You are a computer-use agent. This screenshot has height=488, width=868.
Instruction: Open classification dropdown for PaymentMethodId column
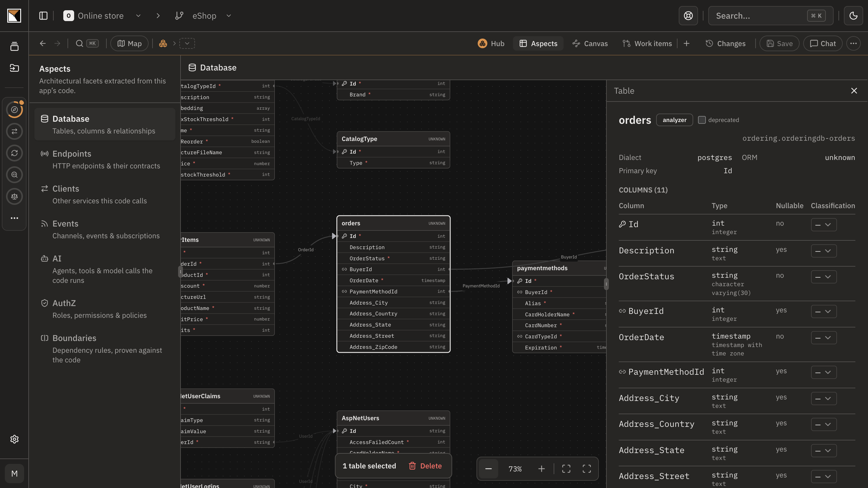pos(823,372)
